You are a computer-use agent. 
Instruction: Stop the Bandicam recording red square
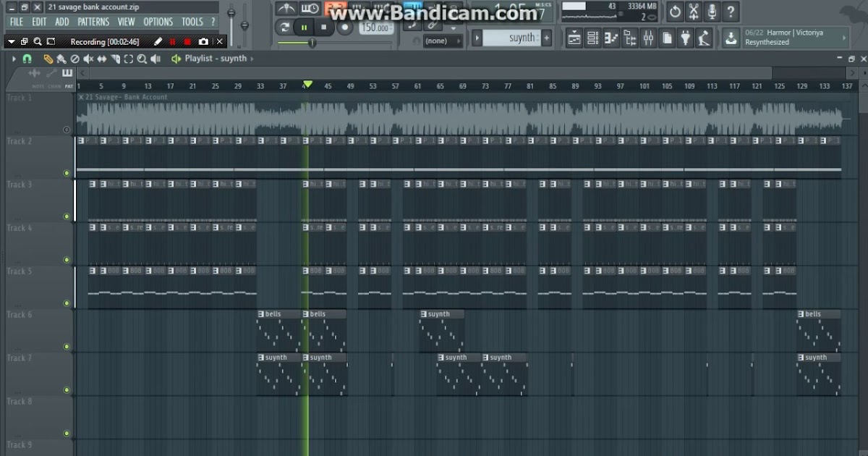coord(187,42)
